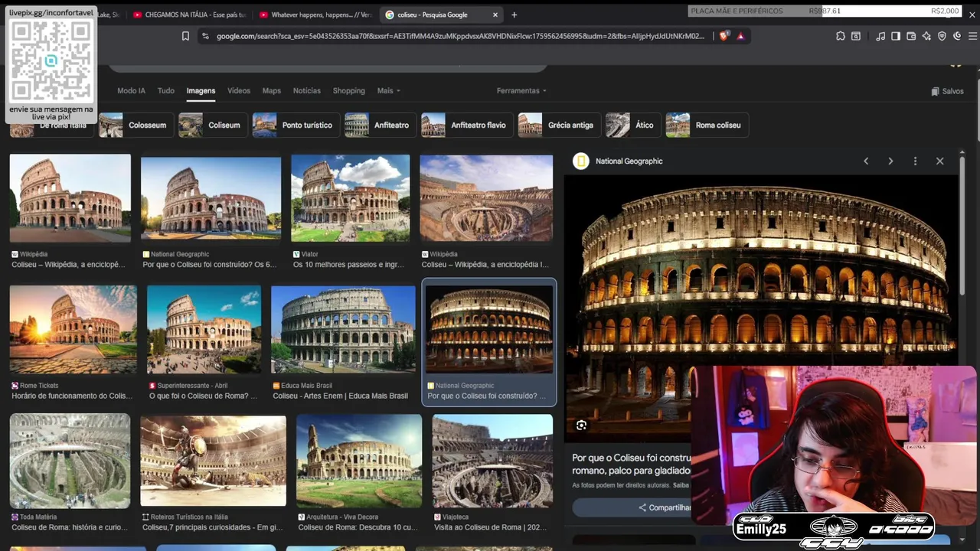Open the Brave Shields lion icon

tap(724, 36)
